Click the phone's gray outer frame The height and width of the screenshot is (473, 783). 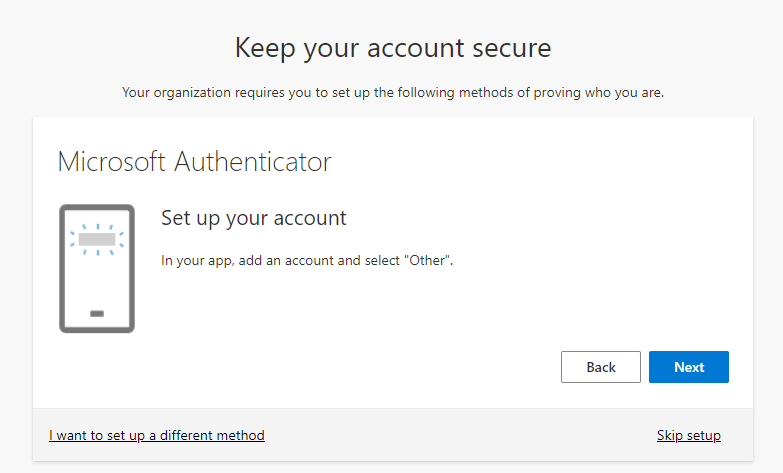pyautogui.click(x=62, y=269)
